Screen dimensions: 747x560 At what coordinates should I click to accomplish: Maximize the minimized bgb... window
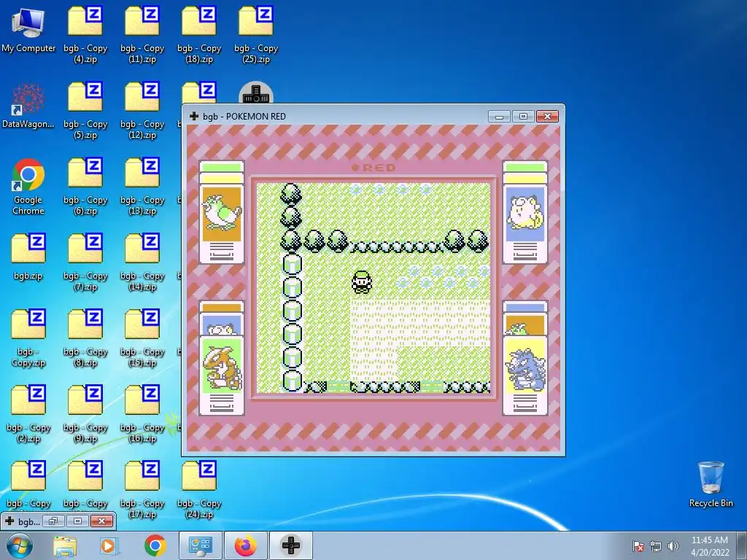[77, 521]
